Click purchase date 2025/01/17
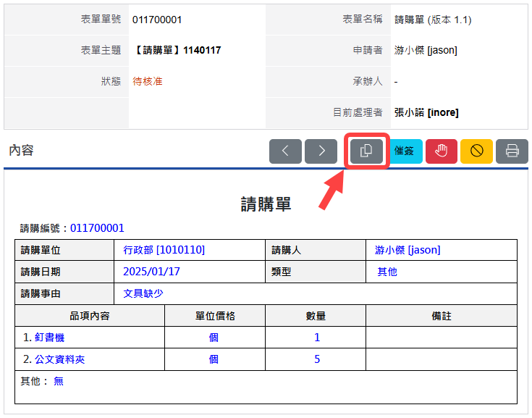This screenshot has width=532, height=418. point(151,272)
